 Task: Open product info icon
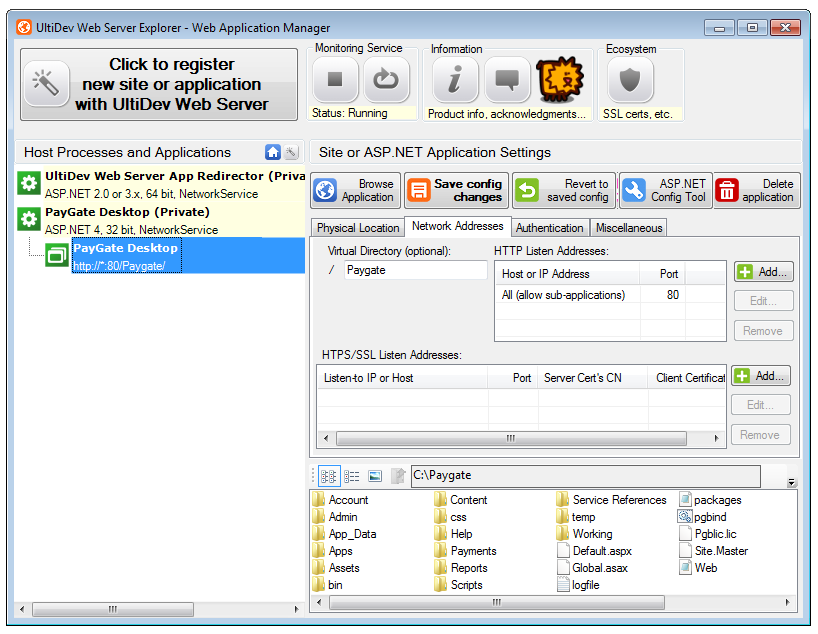coord(455,79)
